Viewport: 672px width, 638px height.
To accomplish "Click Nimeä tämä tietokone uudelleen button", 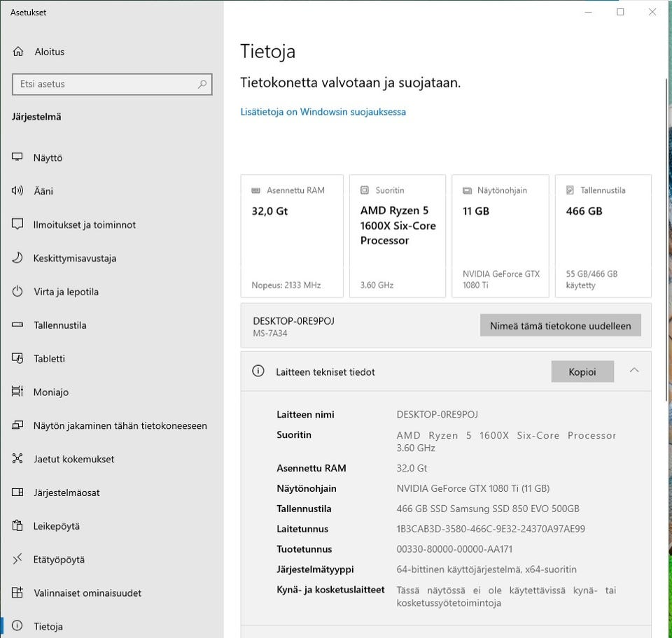I will click(x=561, y=325).
